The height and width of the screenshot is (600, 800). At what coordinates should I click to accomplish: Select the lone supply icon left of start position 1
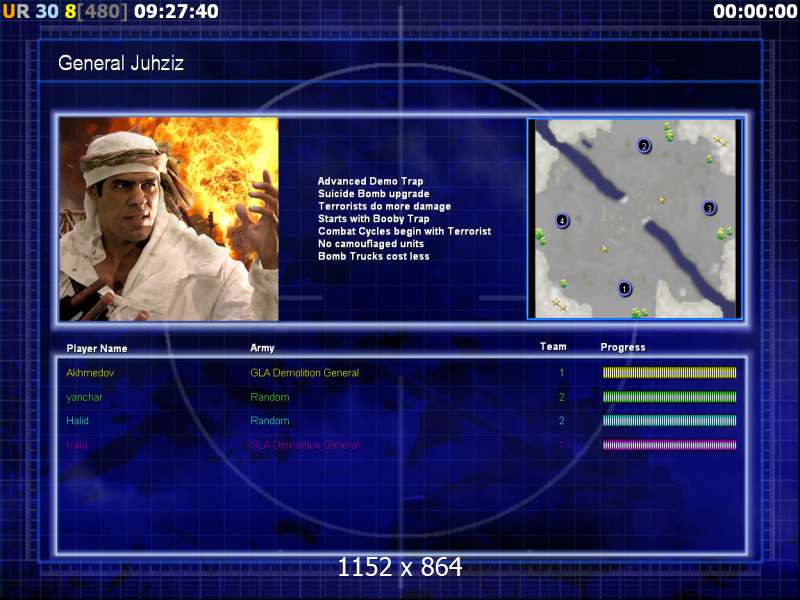[563, 283]
